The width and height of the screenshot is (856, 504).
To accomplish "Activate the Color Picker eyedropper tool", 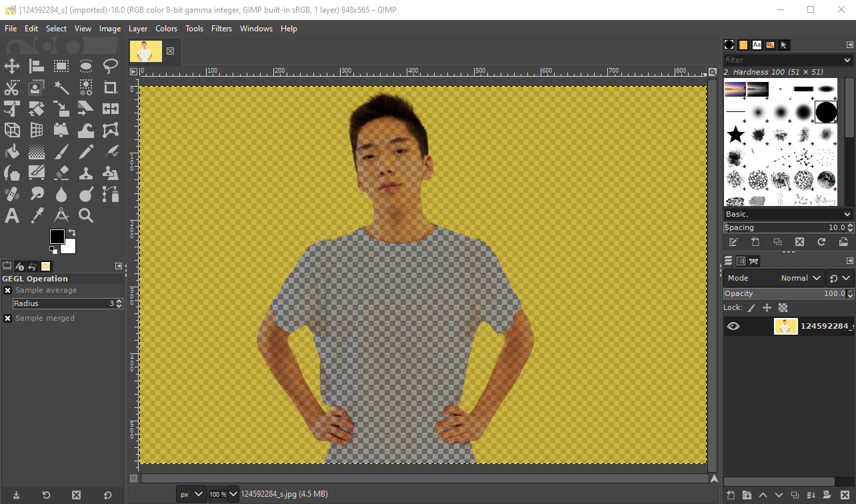I will click(x=37, y=215).
